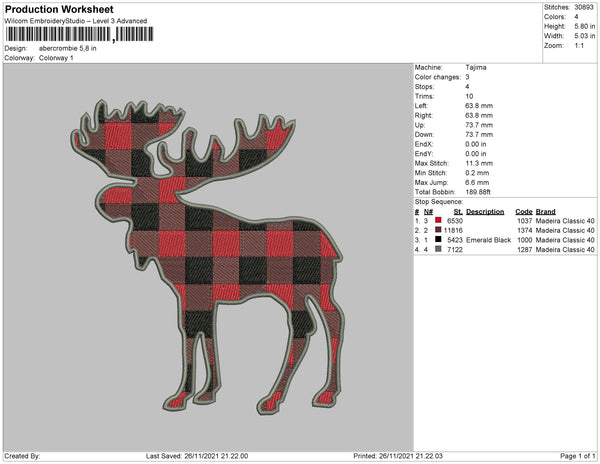Image resolution: width=600 pixels, height=464 pixels.
Task: Click thread code 1037
Action: (x=525, y=221)
